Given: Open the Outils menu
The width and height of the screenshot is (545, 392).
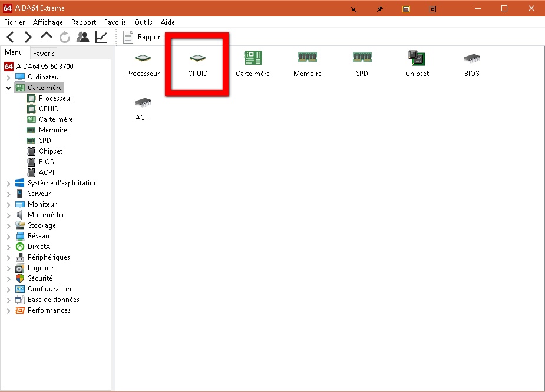Looking at the screenshot, I should click(x=143, y=22).
